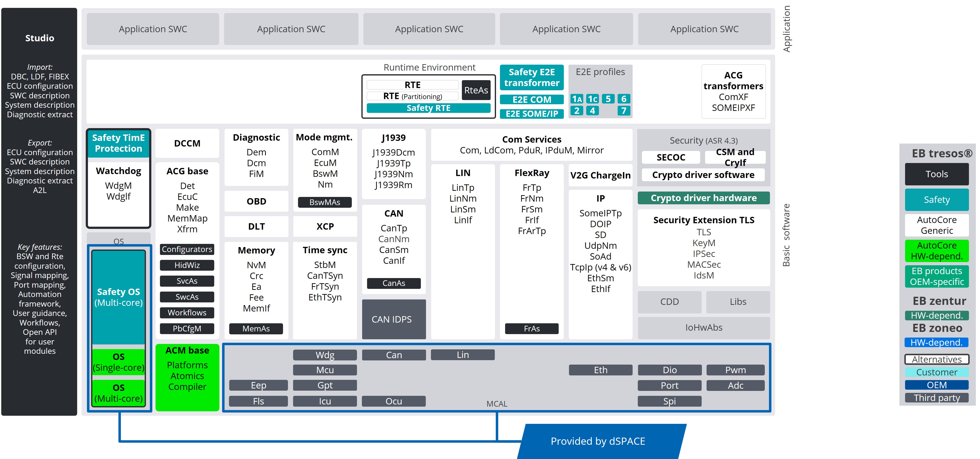Click the PbCfgM label
This screenshot has width=980, height=459.
187,328
